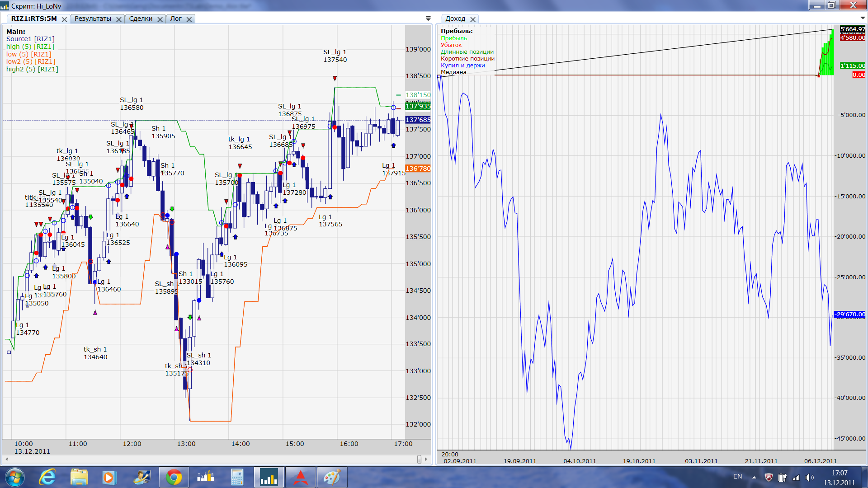Click the Windows Start button
The width and height of the screenshot is (868, 488).
click(15, 477)
